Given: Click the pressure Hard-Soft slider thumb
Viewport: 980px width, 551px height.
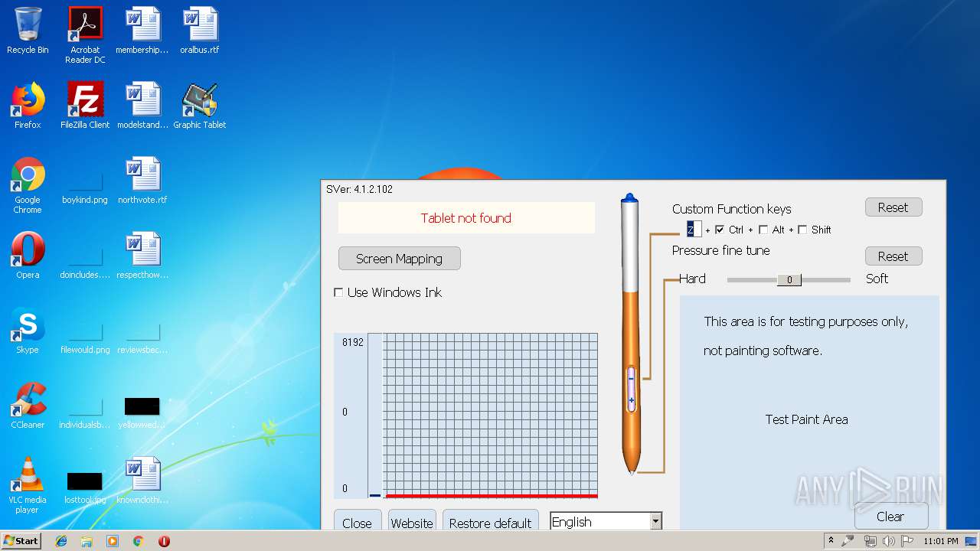Looking at the screenshot, I should tap(789, 280).
